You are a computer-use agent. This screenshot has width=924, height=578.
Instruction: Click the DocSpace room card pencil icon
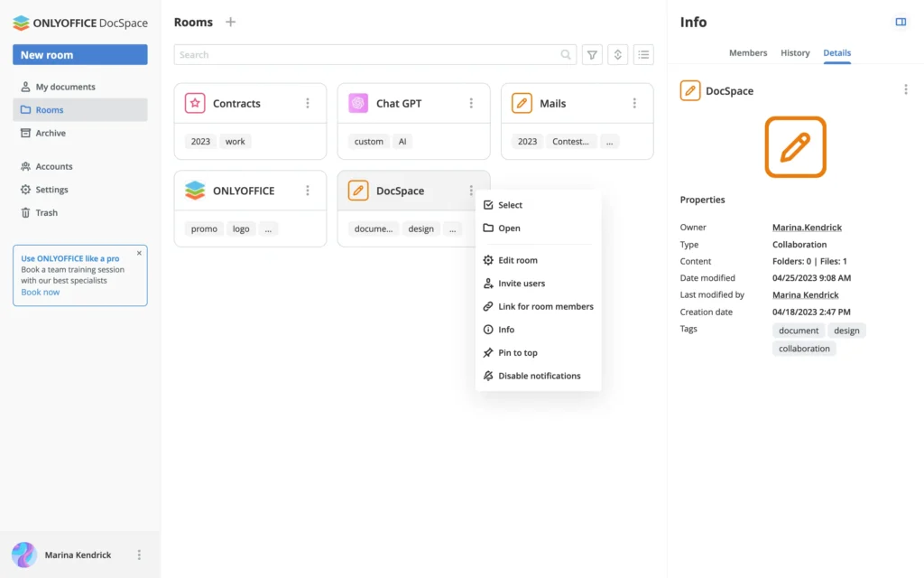click(358, 191)
